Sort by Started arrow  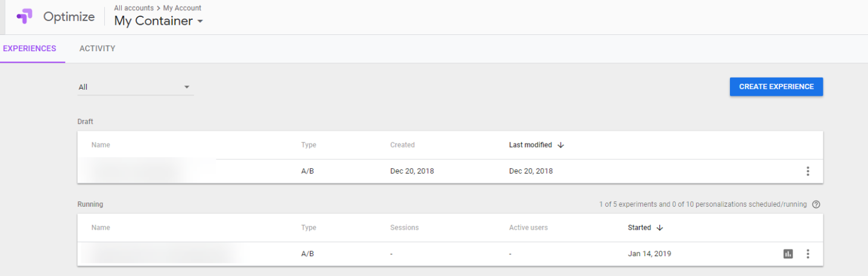tap(659, 228)
